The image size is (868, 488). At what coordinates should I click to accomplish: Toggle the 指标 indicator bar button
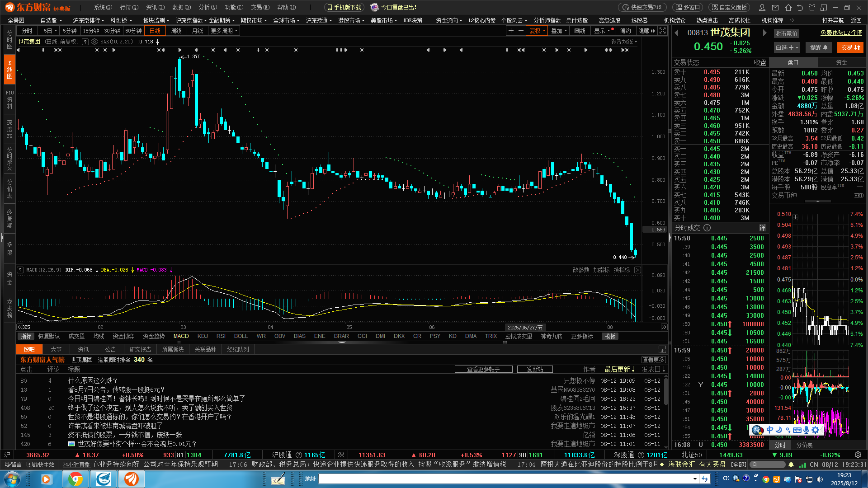click(26, 336)
